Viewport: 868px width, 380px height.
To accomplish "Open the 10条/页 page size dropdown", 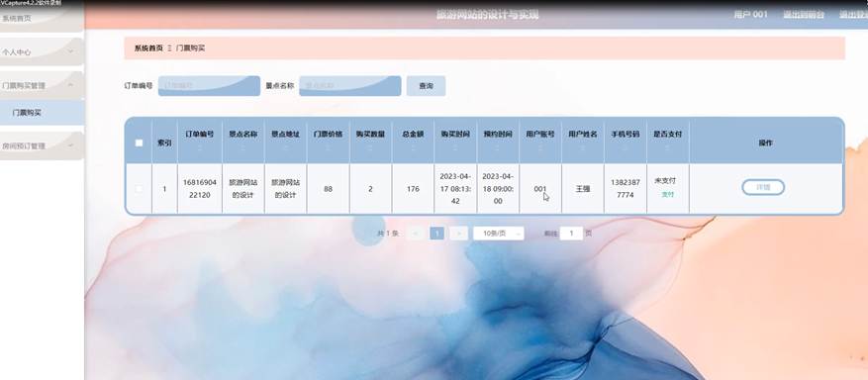I will point(498,234).
